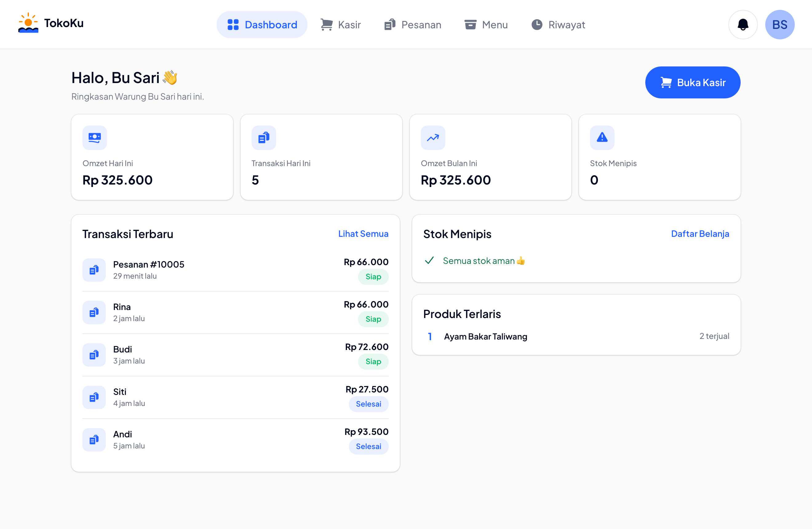Select the Rina transaction name
Image resolution: width=812 pixels, height=529 pixels.
pos(122,307)
